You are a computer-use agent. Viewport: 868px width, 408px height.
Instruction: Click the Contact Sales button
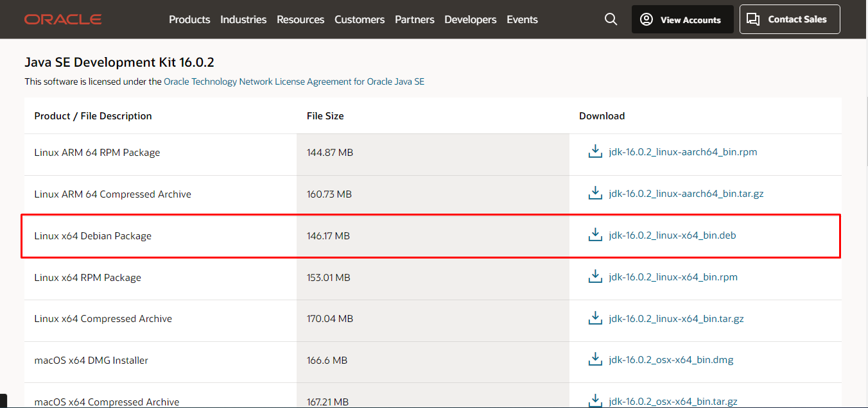point(790,19)
